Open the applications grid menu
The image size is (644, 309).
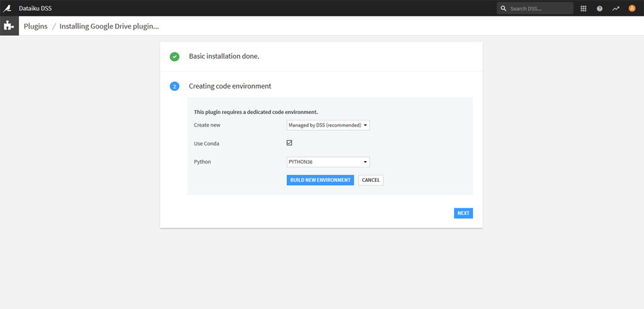(583, 8)
